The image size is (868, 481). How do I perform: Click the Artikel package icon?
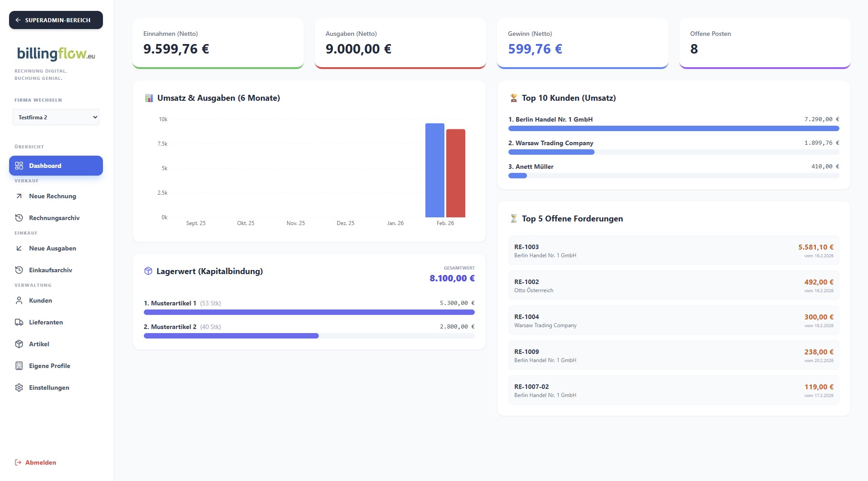[x=19, y=344]
